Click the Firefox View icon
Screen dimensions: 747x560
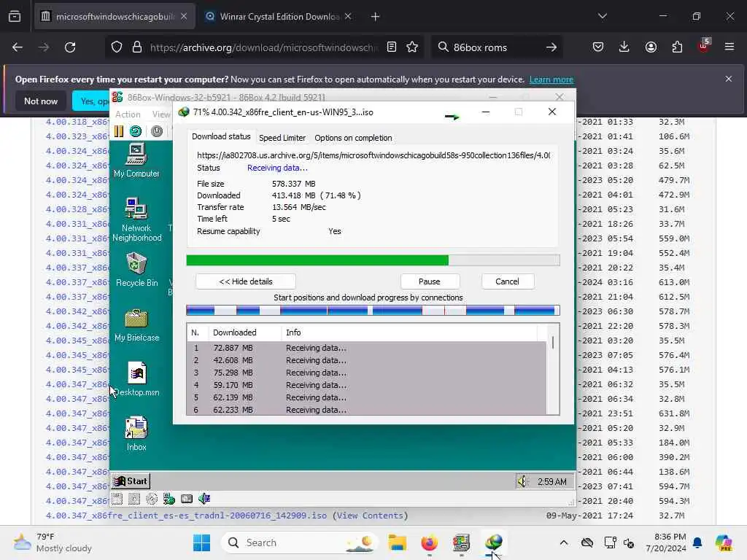tap(15, 17)
